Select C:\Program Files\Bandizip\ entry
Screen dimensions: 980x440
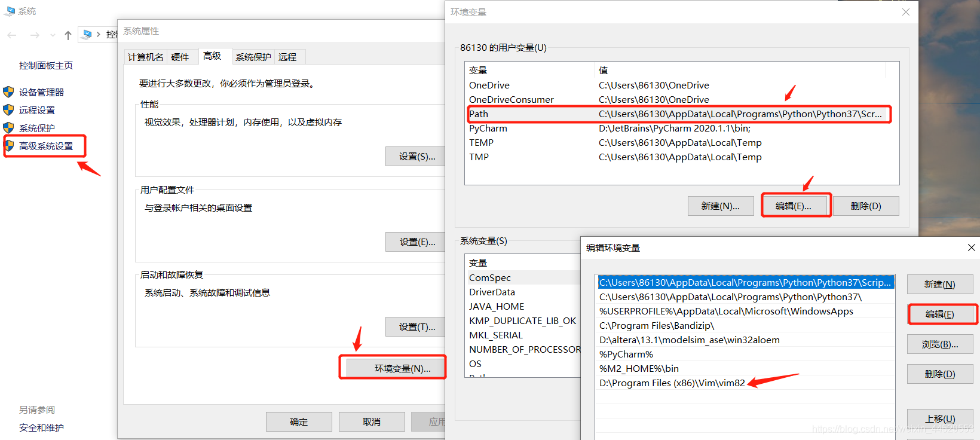pos(746,325)
